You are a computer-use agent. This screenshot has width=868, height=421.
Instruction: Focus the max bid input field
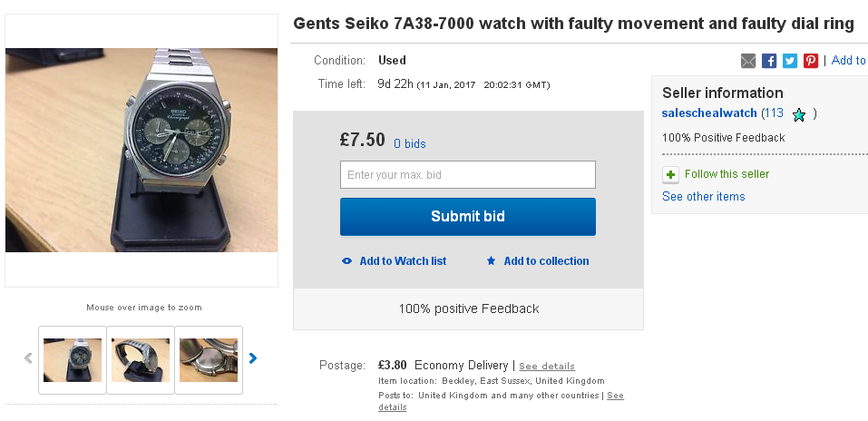click(x=467, y=174)
